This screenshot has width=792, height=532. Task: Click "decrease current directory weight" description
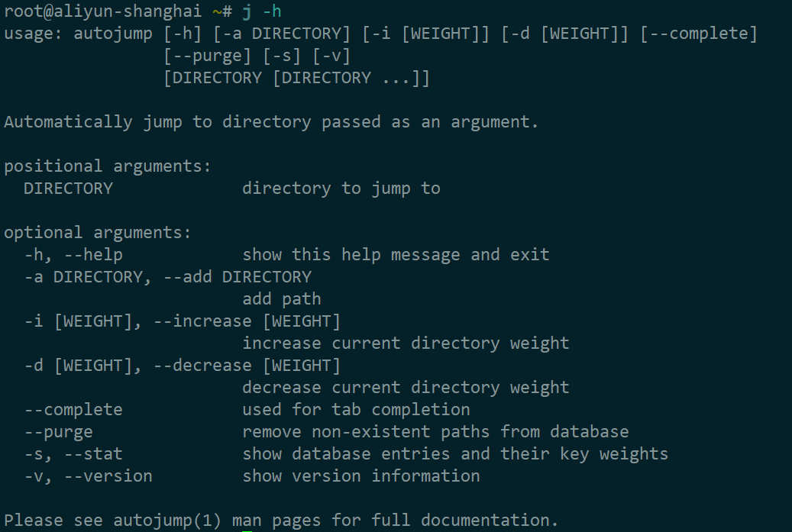[406, 388]
